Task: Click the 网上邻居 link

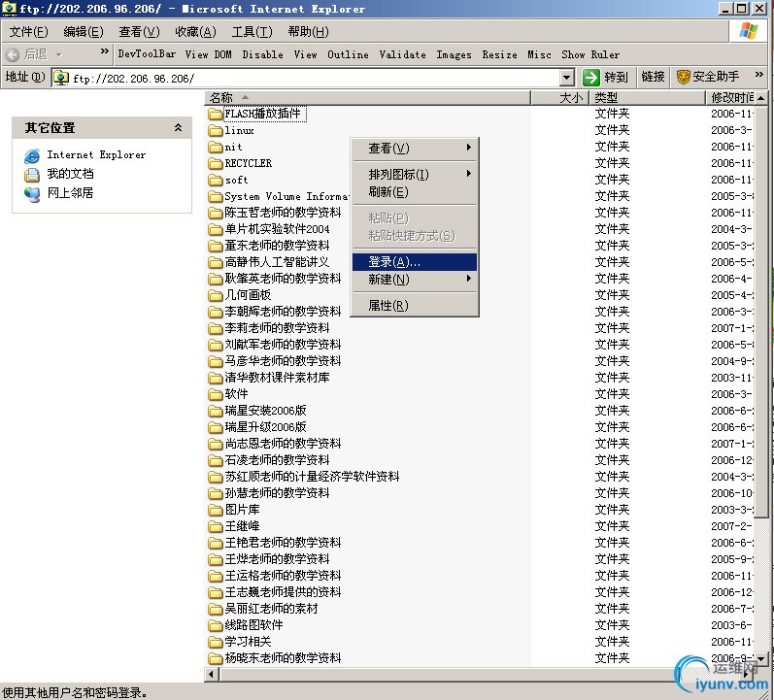Action: [70, 193]
